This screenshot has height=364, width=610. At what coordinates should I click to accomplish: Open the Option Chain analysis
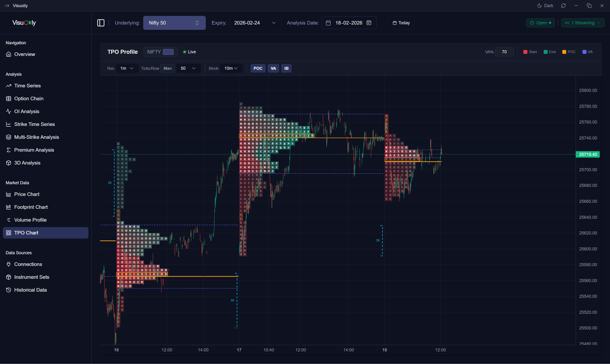click(29, 98)
